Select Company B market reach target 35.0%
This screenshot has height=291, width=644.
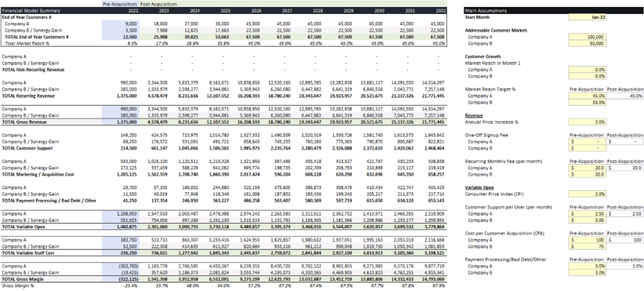[x=588, y=102]
